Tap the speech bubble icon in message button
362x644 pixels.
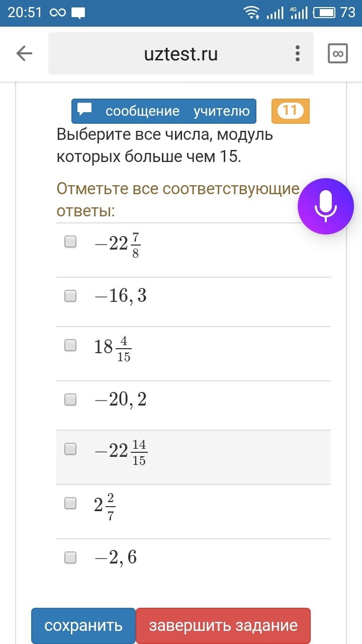[x=85, y=110]
